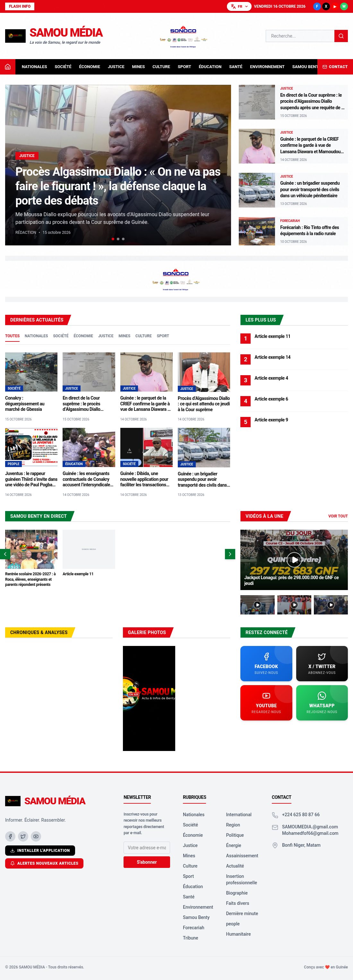Image resolution: width=353 pixels, height=980 pixels.
Task: Click Installer l'application button
Action: 40,850
